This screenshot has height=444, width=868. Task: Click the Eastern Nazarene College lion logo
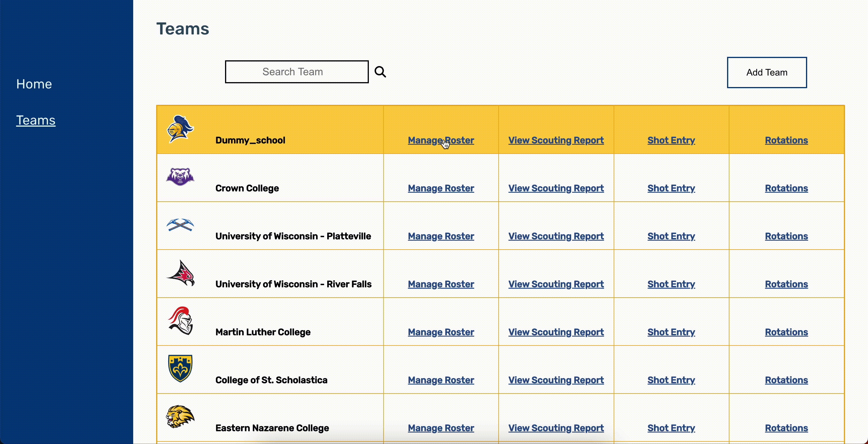tap(180, 416)
